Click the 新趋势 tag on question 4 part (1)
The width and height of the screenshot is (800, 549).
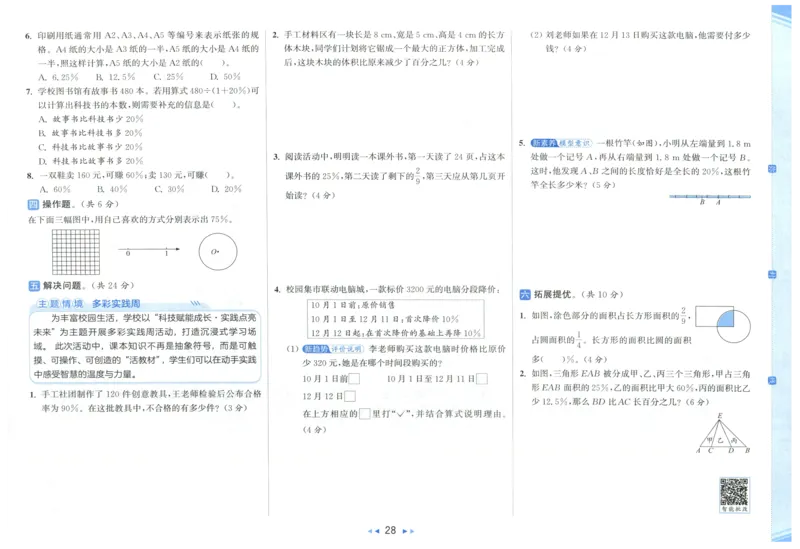(316, 349)
